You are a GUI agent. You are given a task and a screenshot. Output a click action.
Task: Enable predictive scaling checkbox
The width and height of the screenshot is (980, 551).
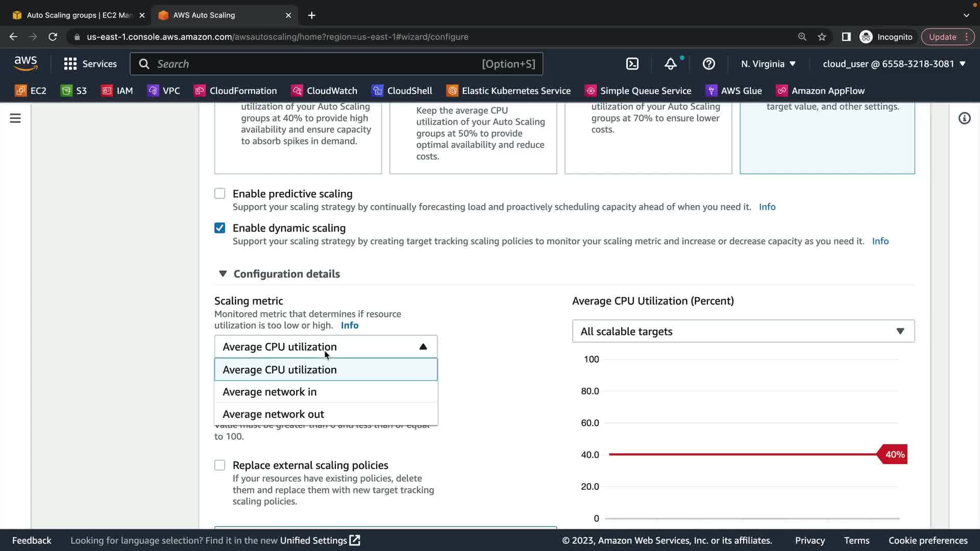point(219,194)
